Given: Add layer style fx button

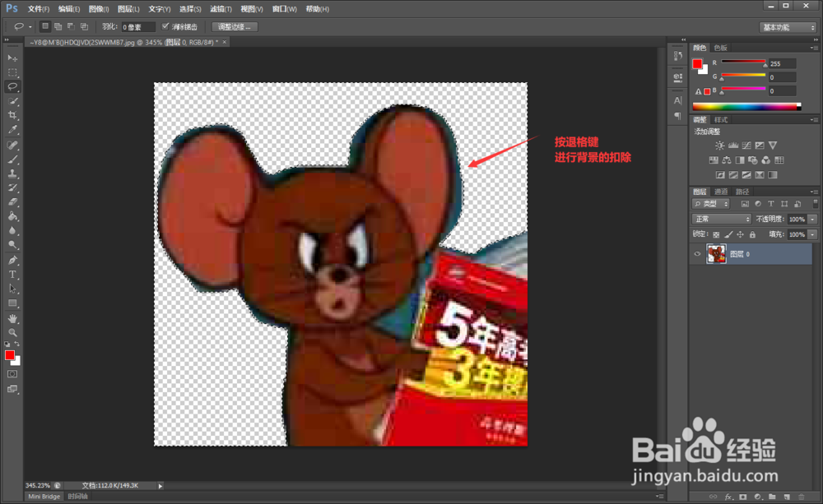Looking at the screenshot, I should point(728,496).
